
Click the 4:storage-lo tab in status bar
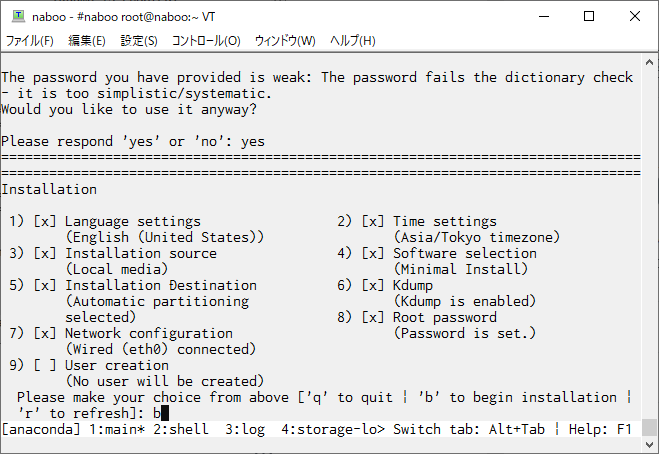[333, 429]
